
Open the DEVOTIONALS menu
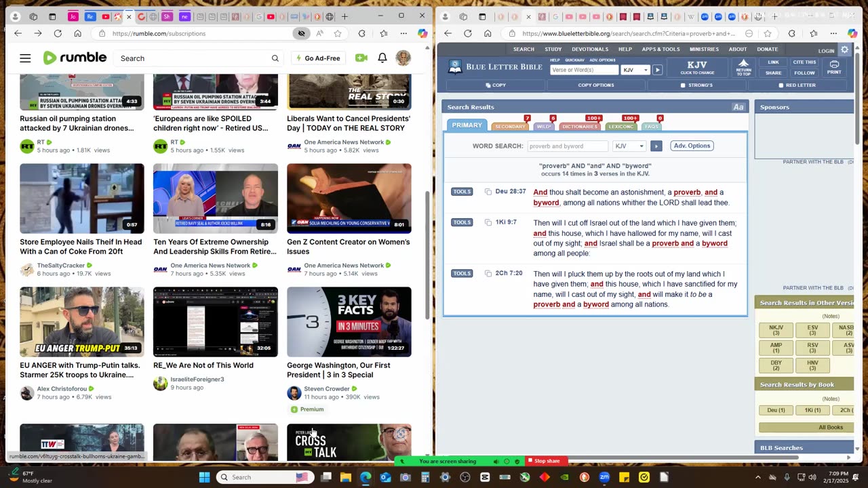coord(590,49)
